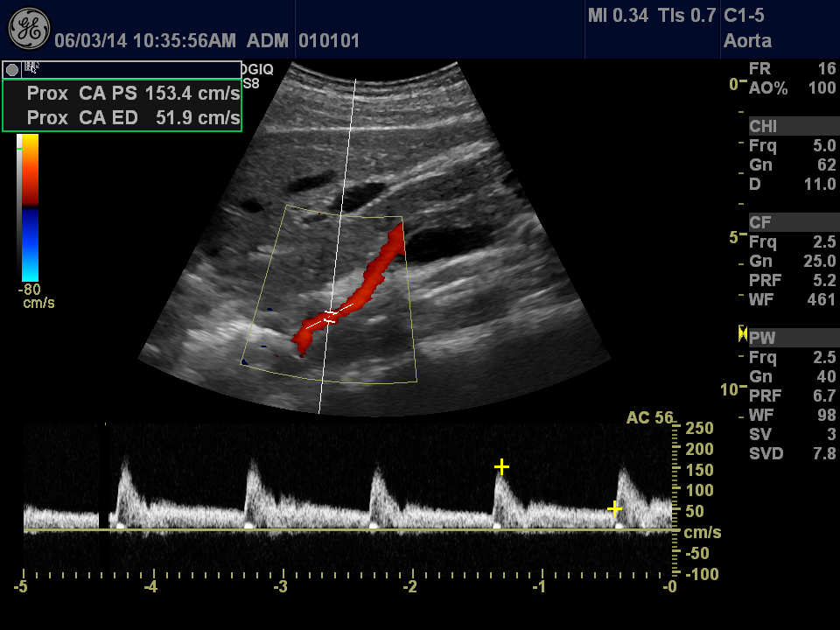Click the patient ID 010101 field

[x=329, y=41]
